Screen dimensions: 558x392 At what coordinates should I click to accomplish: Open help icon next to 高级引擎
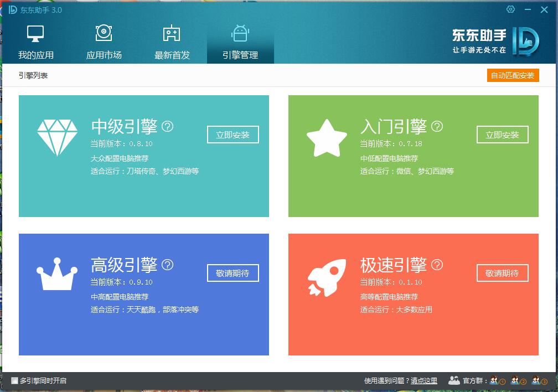point(168,265)
